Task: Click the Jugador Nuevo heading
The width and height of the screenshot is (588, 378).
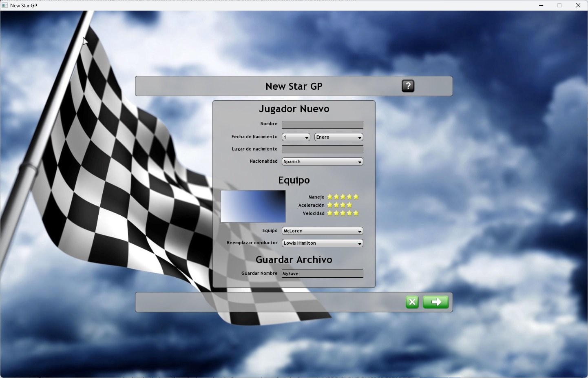Action: click(x=294, y=109)
